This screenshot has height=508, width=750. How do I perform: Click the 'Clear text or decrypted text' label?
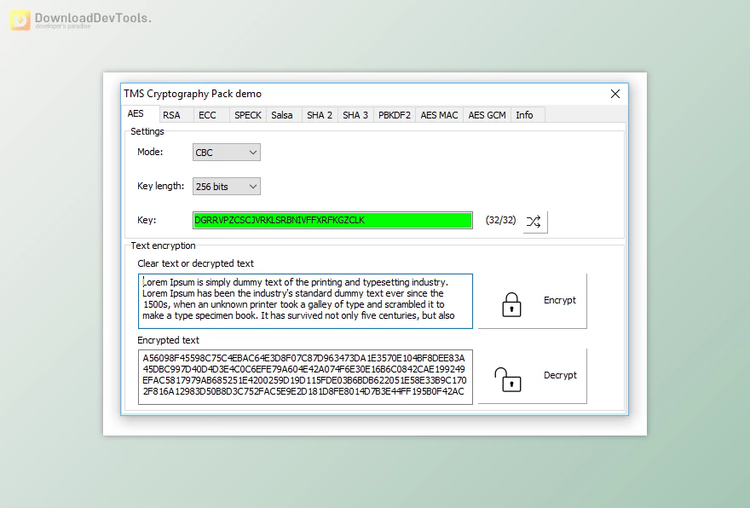point(195,264)
